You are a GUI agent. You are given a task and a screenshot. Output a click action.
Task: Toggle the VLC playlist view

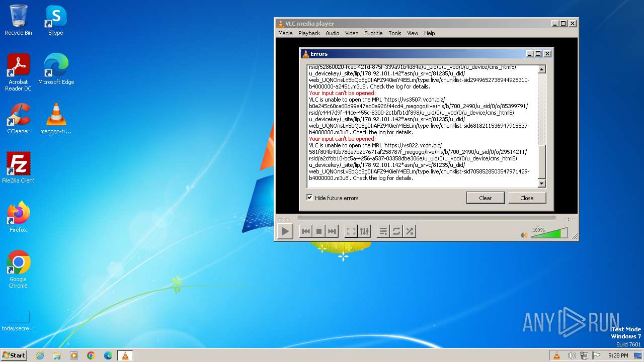coord(383,231)
